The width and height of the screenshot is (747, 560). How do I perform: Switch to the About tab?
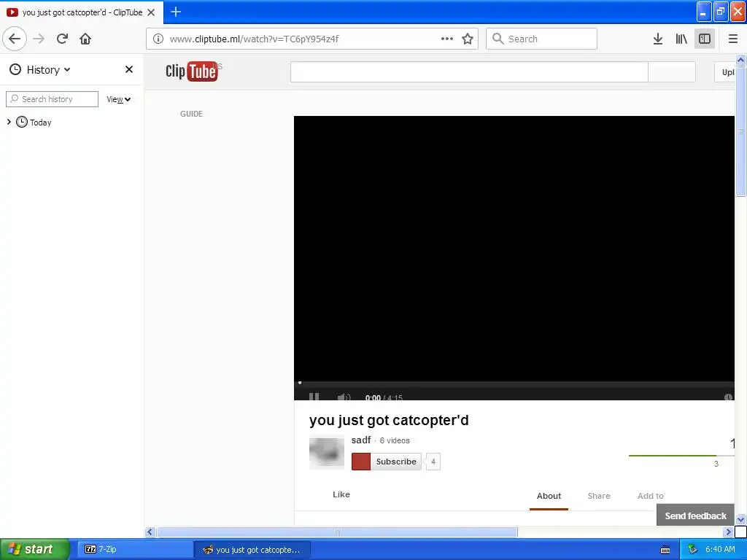(549, 496)
